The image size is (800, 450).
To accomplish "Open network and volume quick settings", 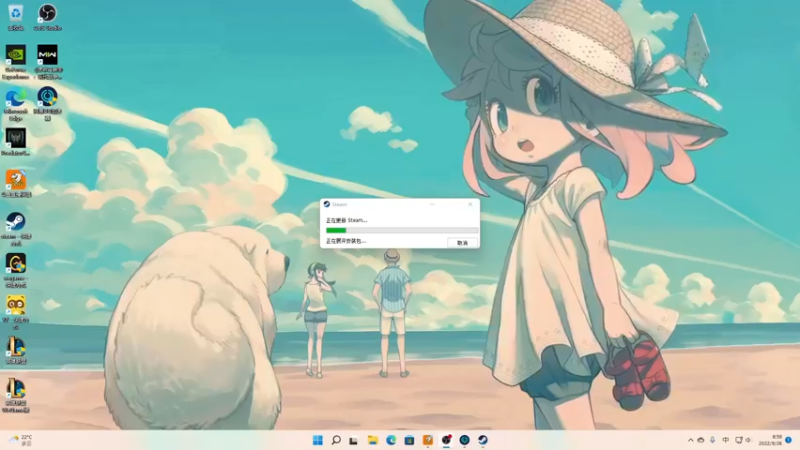I will pos(743,440).
